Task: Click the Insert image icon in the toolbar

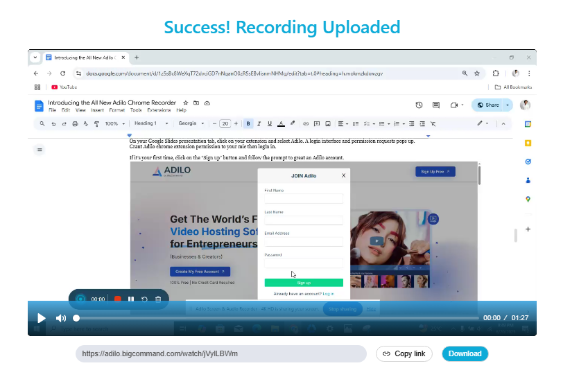Action: (328, 123)
